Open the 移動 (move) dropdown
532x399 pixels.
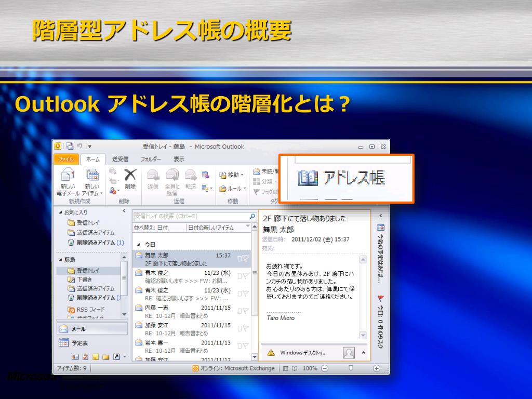click(x=232, y=175)
